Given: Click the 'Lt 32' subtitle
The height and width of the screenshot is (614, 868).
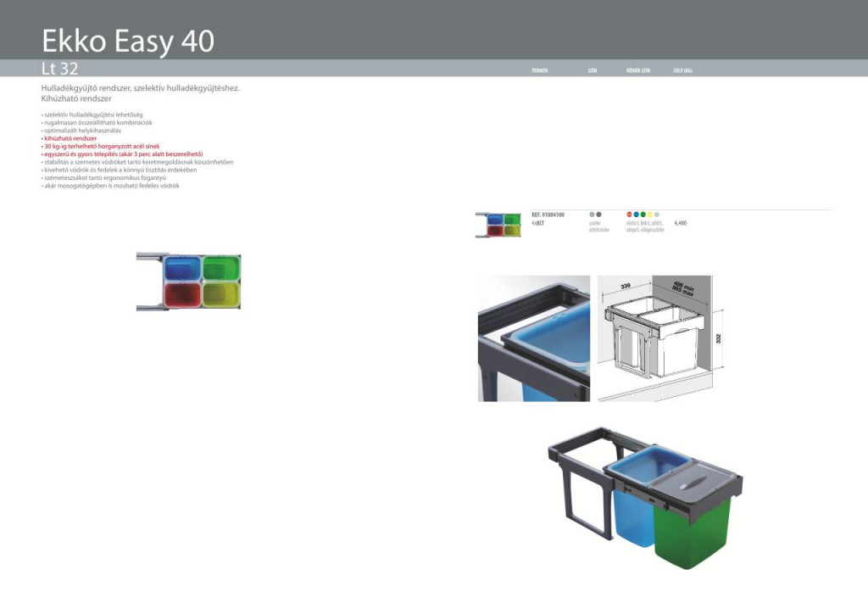Looking at the screenshot, I should point(60,69).
